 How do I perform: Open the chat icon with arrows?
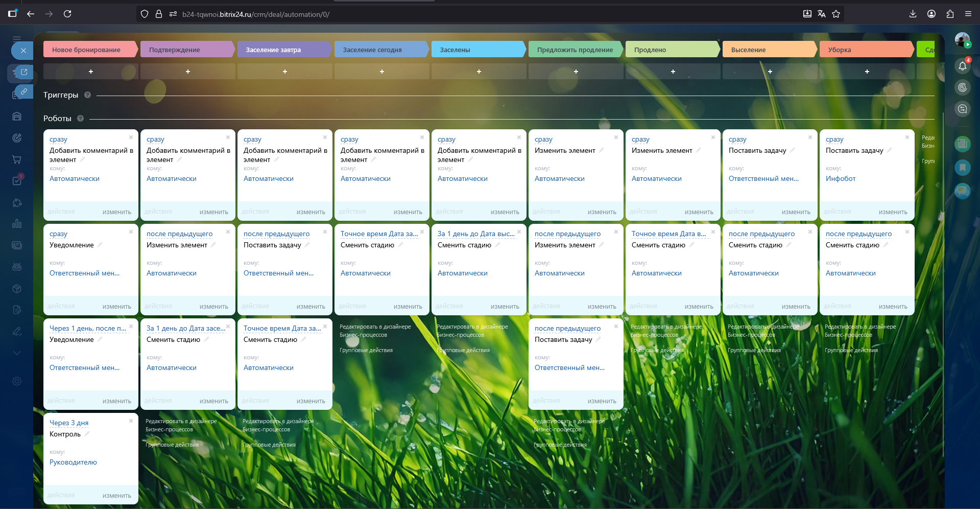963,108
